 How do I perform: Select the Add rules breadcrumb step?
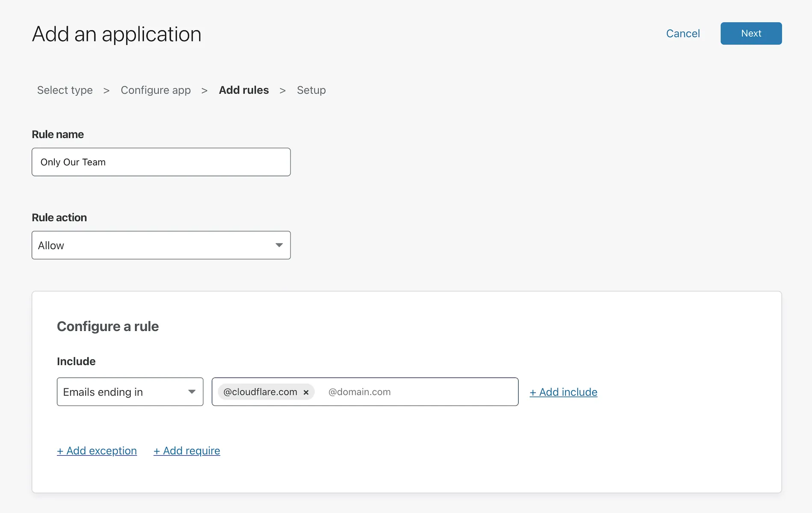click(x=243, y=90)
